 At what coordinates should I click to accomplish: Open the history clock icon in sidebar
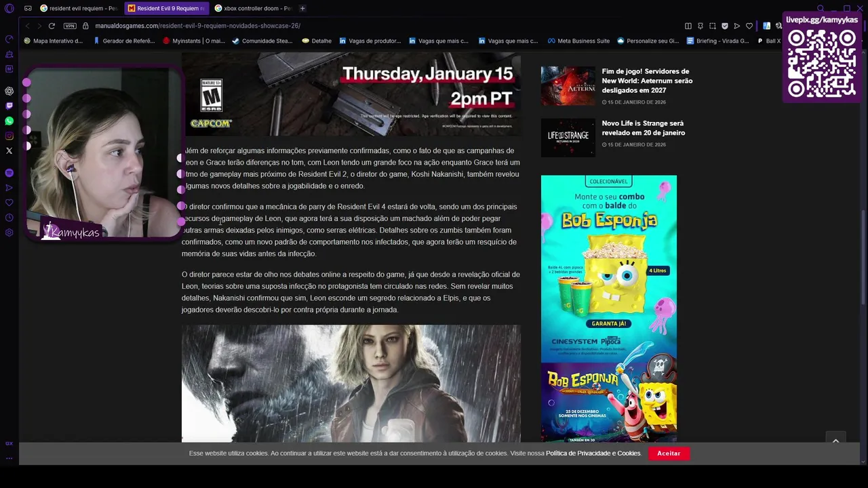(x=9, y=218)
